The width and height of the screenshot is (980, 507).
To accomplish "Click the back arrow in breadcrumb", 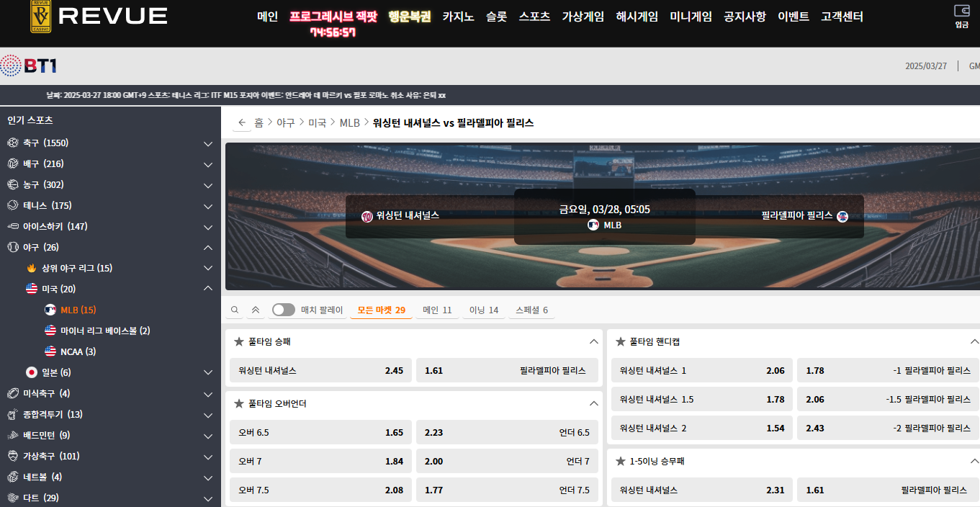I will coord(242,123).
